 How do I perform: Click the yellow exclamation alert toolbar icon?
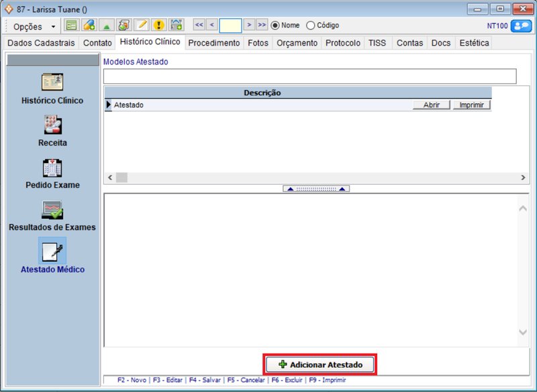[x=158, y=26]
